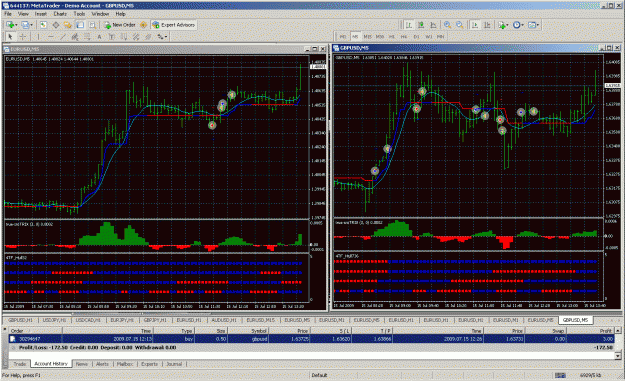The height and width of the screenshot is (381, 625).
Task: Open the File menu
Action: click(8, 14)
